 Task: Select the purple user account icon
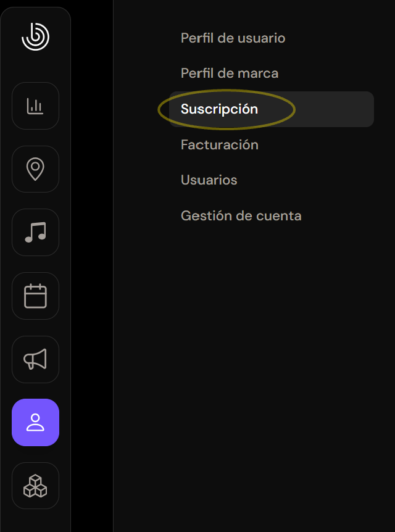pos(35,422)
